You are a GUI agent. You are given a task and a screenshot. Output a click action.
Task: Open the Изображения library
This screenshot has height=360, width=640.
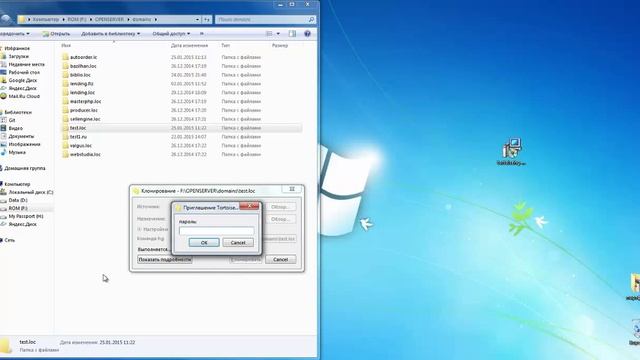[x=24, y=144]
